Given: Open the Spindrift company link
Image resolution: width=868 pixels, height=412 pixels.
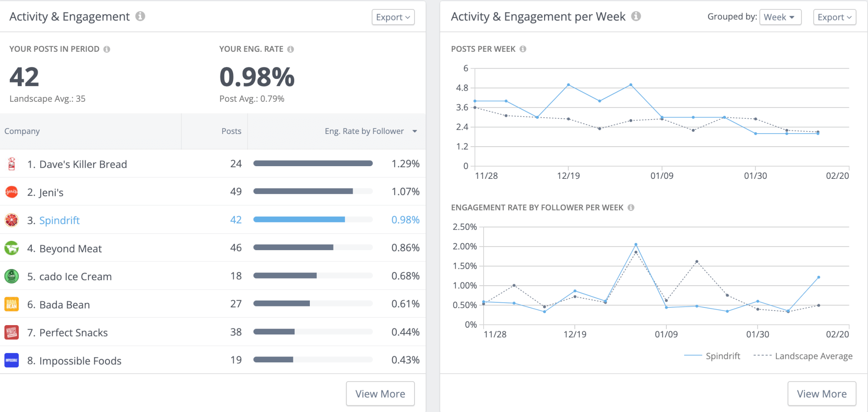Looking at the screenshot, I should 59,220.
